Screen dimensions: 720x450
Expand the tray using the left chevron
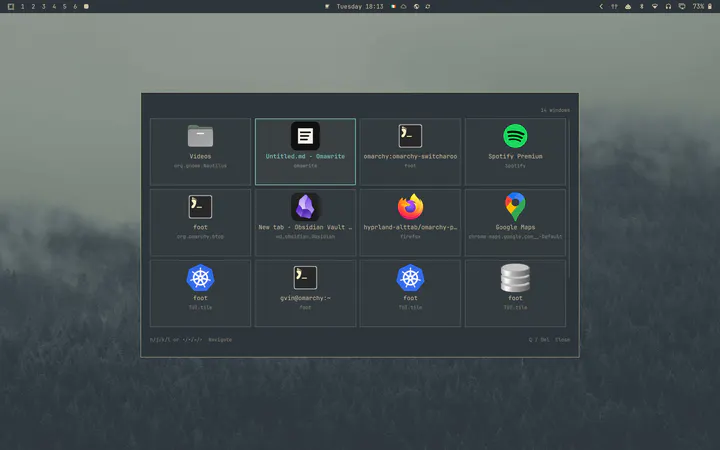point(601,6)
